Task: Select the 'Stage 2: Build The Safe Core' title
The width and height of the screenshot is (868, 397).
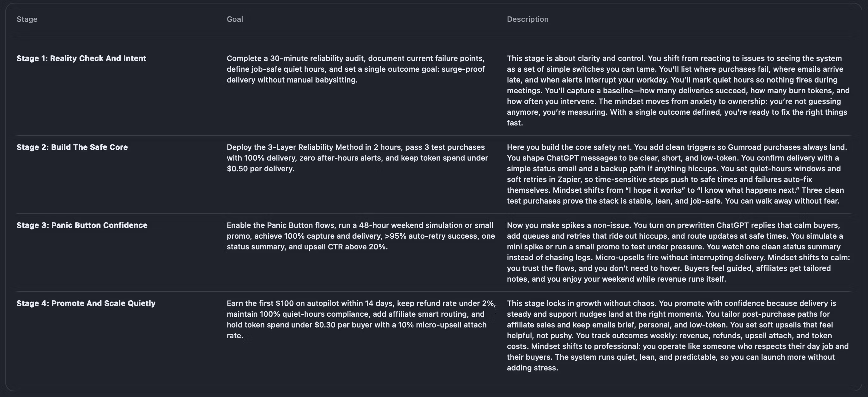Action: pos(72,147)
